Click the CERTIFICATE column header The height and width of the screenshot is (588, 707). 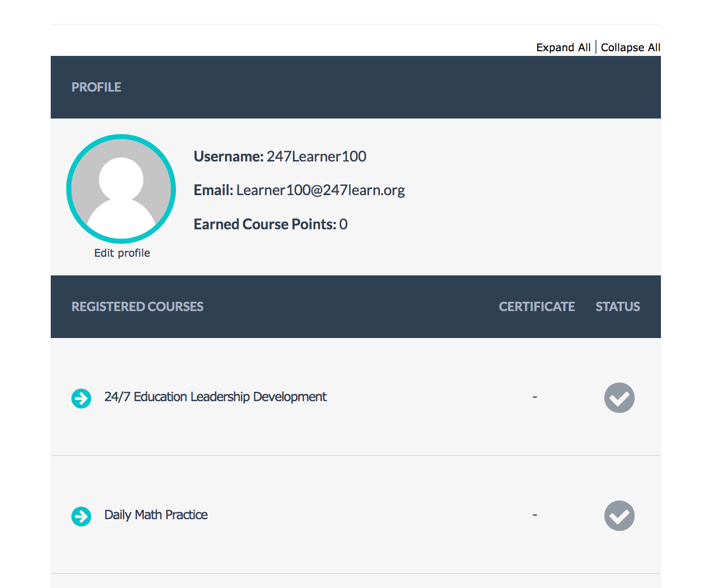tap(537, 307)
